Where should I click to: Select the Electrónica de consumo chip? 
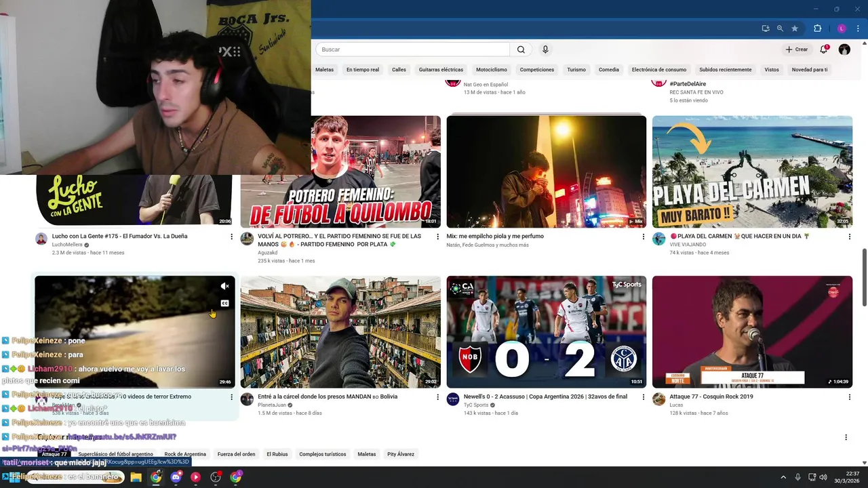point(659,69)
